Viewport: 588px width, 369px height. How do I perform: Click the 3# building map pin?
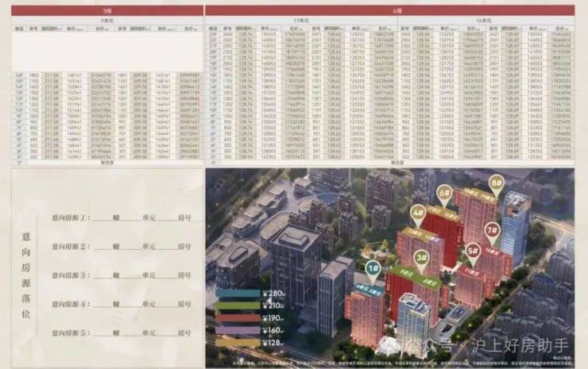422,256
